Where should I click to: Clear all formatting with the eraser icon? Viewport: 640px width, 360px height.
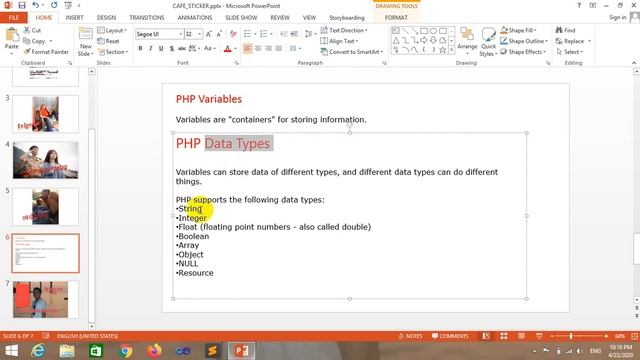tap(233, 34)
